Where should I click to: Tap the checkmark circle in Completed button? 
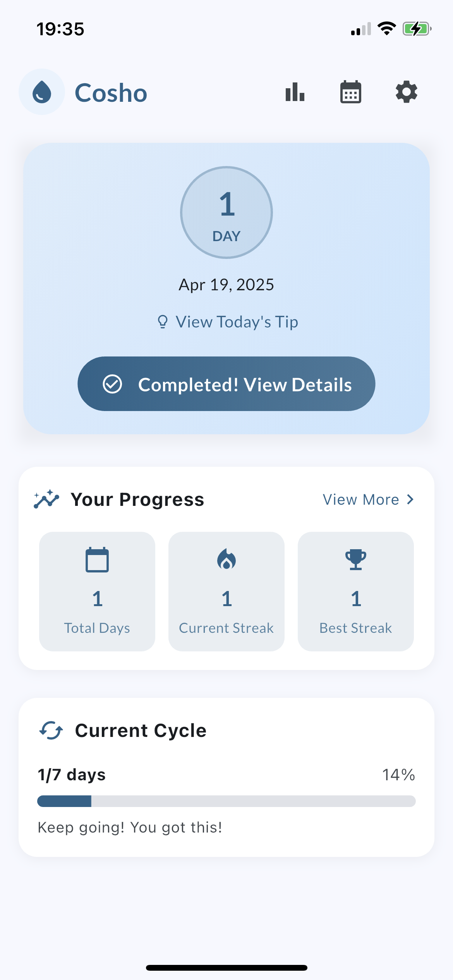pos(112,384)
